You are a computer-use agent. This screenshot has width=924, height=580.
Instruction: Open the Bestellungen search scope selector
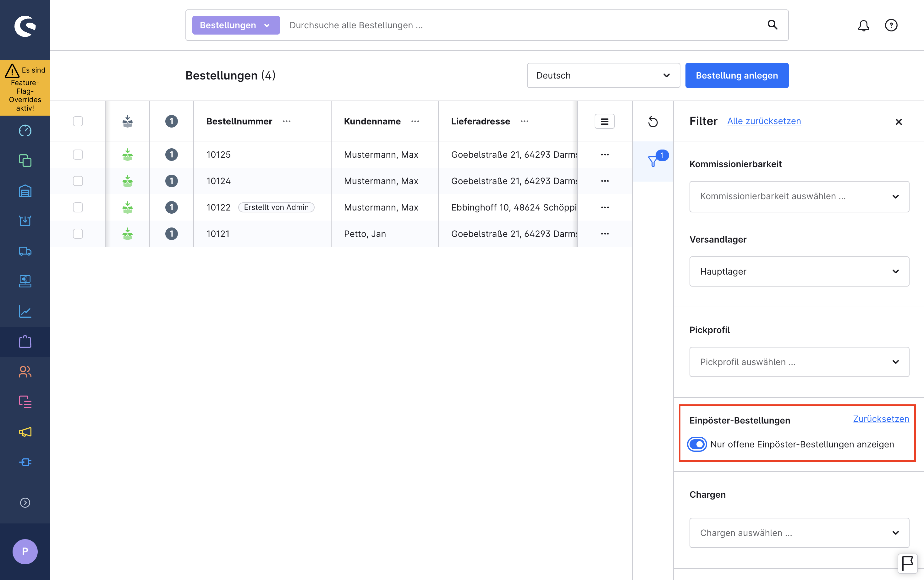pyautogui.click(x=236, y=25)
